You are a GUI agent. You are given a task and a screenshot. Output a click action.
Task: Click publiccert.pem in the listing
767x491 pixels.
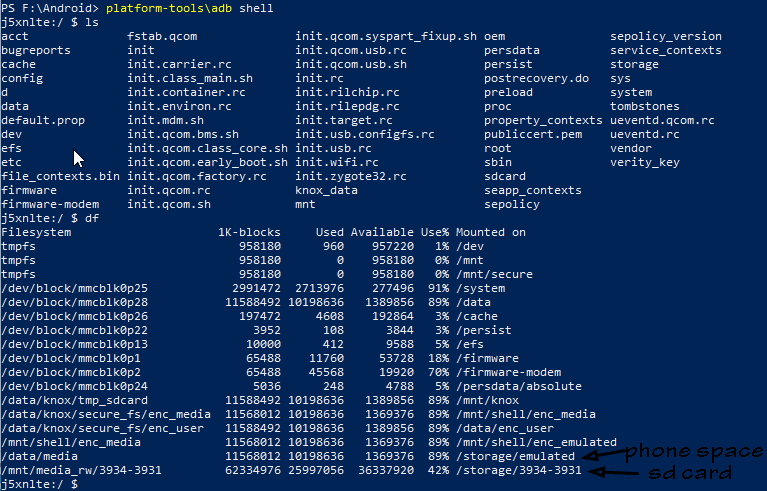point(533,134)
